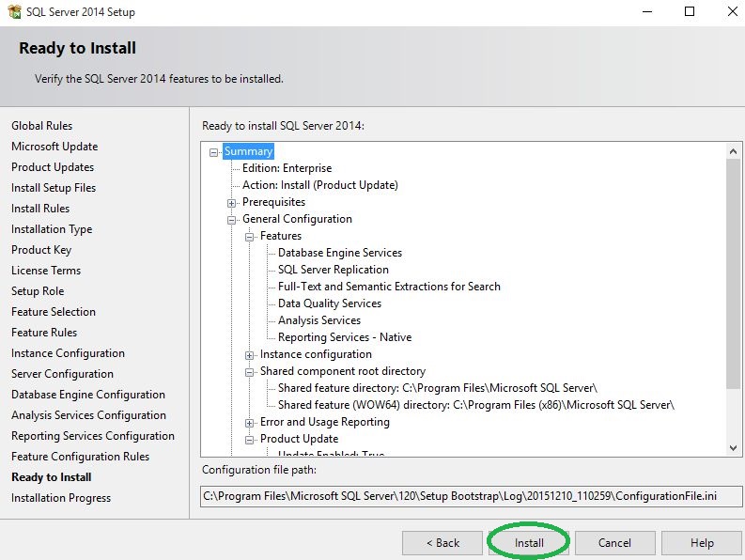This screenshot has height=560, width=745.
Task: Close the SQL Server Setup window
Action: point(732,11)
